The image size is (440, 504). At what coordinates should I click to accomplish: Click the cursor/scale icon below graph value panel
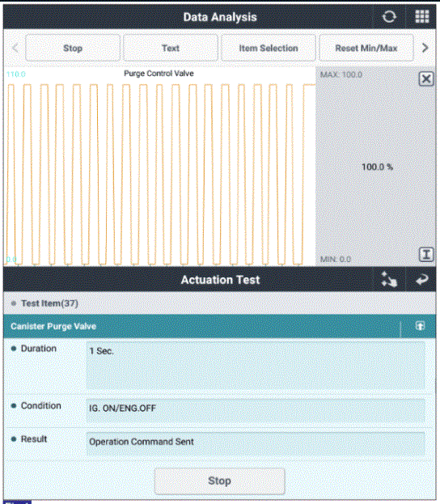point(426,255)
